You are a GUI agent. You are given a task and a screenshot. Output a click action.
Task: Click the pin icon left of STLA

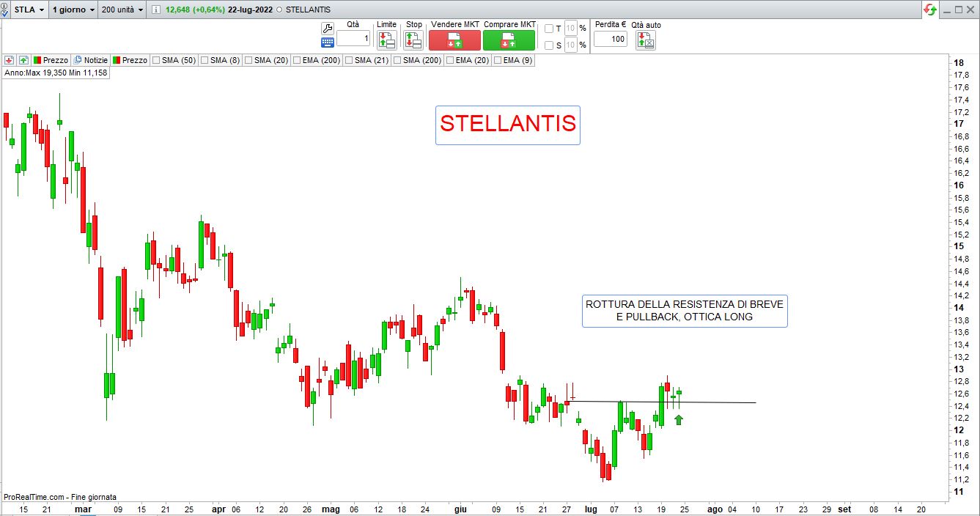coord(4,10)
